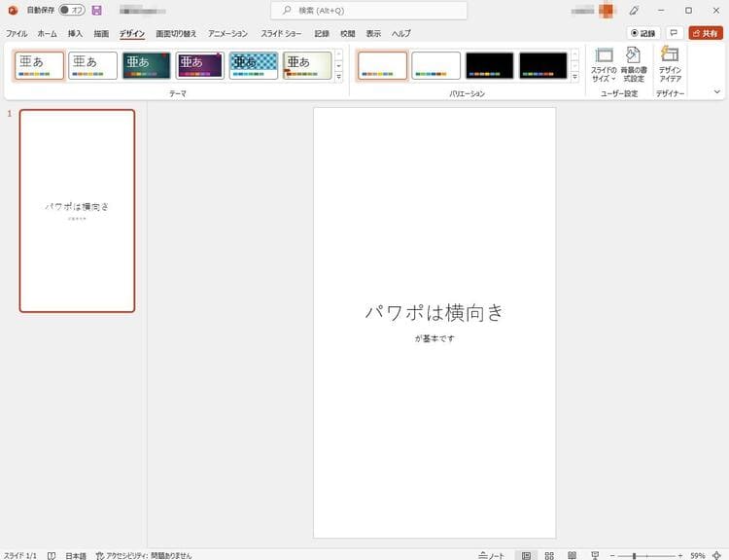The image size is (729, 560).
Task: Open the ファイル tab
Action: point(17,33)
